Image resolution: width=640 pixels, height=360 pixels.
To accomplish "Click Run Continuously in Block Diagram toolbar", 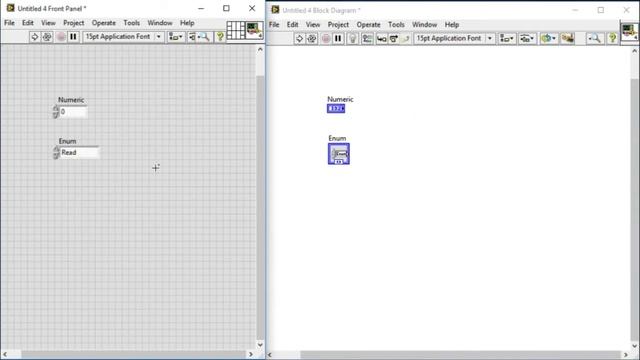I will tap(312, 39).
